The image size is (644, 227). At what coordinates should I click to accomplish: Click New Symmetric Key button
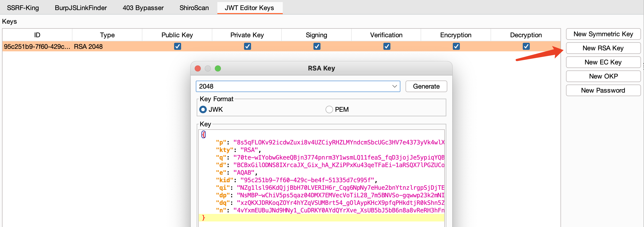pyautogui.click(x=603, y=34)
